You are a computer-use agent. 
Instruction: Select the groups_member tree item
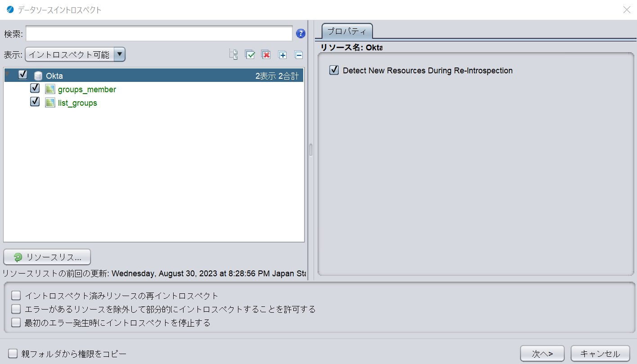point(87,90)
